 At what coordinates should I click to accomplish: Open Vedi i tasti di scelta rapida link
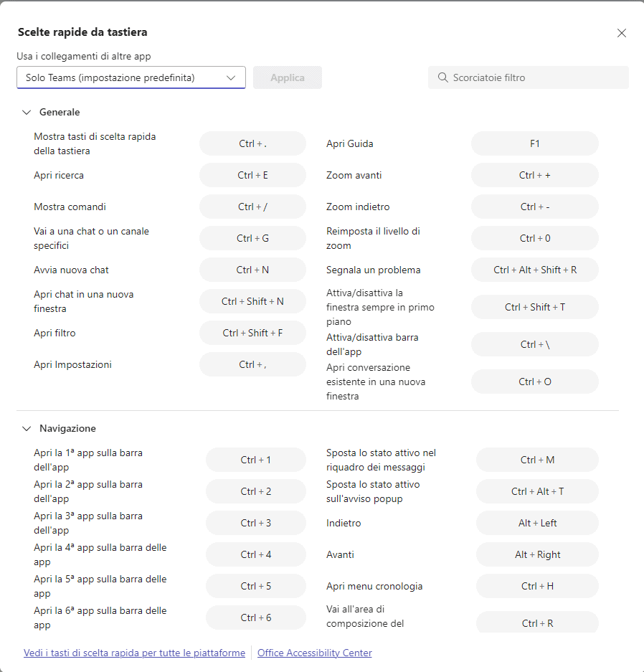pyautogui.click(x=135, y=653)
